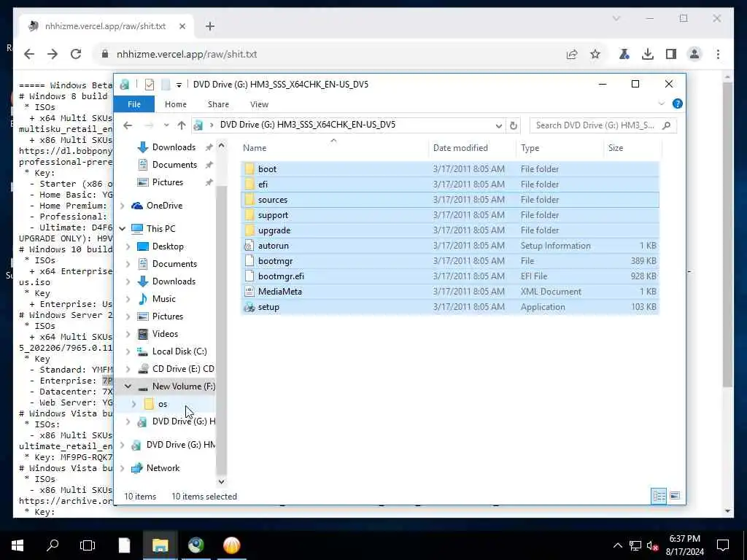747x560 pixels.
Task: Select the autorun setup information file
Action: tap(449, 246)
